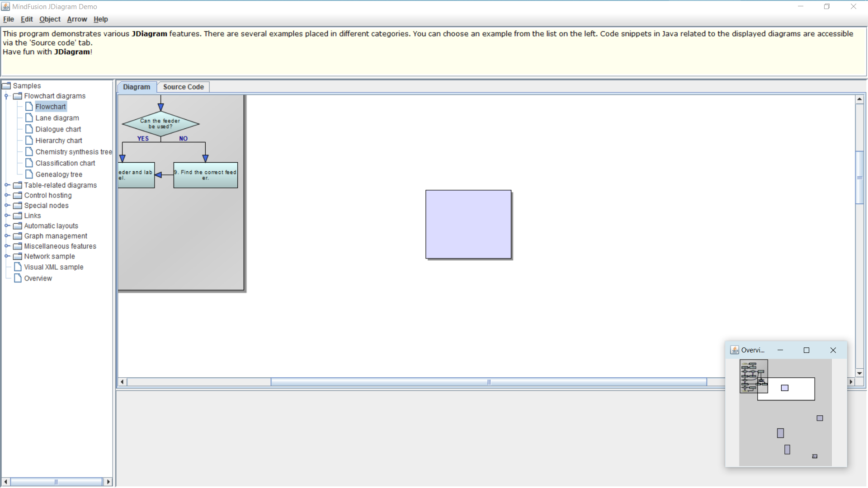The width and height of the screenshot is (868, 488).
Task: Select the Hierarchy chart sample
Action: (59, 141)
